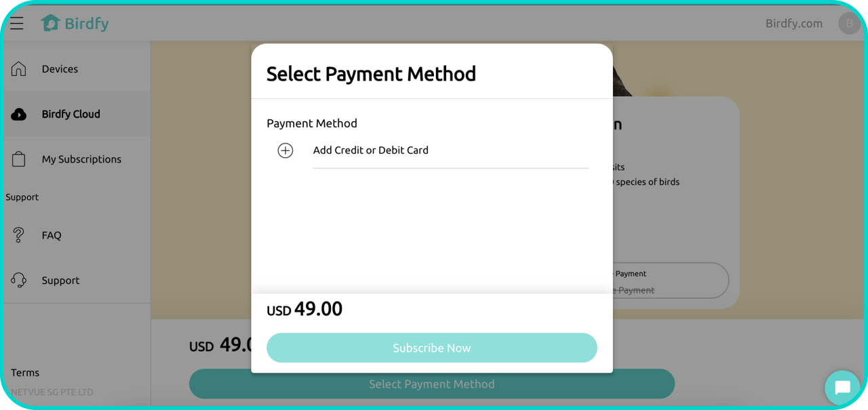Click the Devices home icon
The image size is (868, 410).
point(19,69)
